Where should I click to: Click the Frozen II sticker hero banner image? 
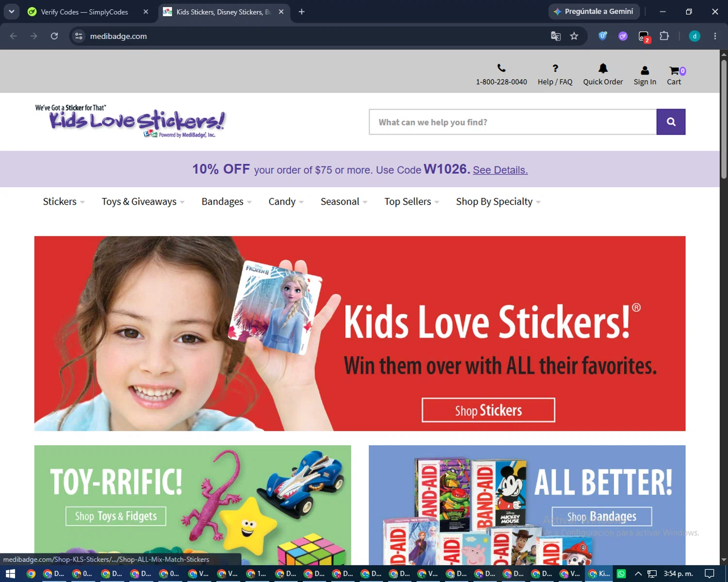[360, 334]
